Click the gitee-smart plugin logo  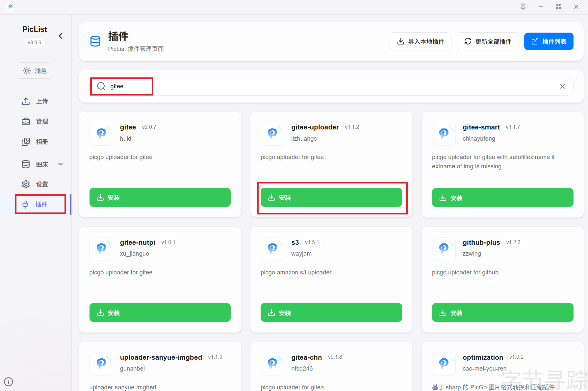point(444,133)
